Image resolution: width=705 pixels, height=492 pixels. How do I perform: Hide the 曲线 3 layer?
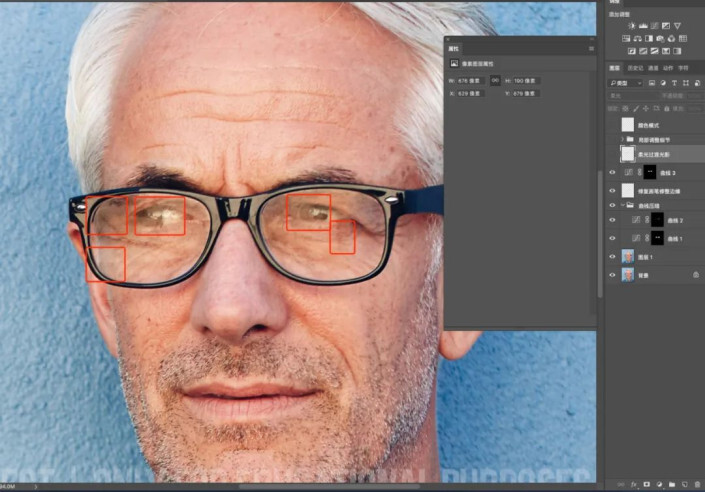coord(613,173)
